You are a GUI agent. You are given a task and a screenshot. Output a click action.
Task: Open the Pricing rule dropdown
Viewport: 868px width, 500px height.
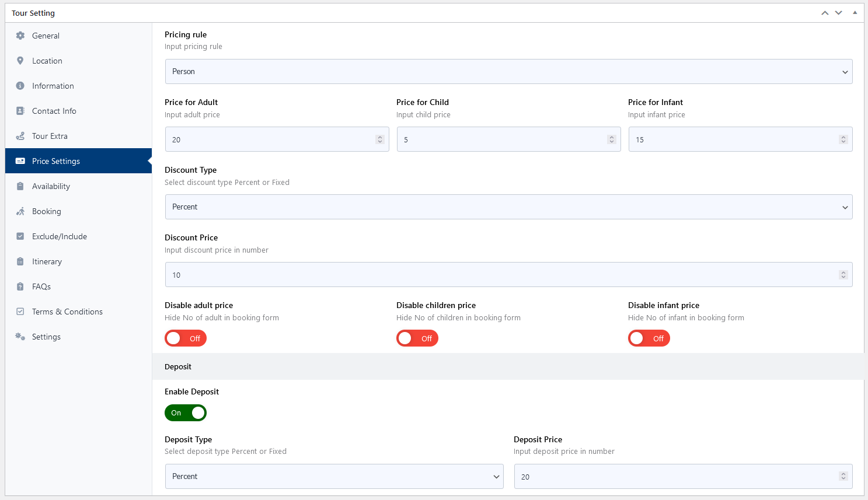[x=508, y=71]
